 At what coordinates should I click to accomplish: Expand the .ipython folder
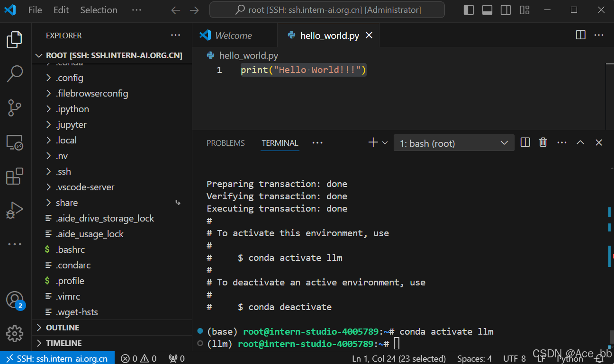click(x=112, y=109)
